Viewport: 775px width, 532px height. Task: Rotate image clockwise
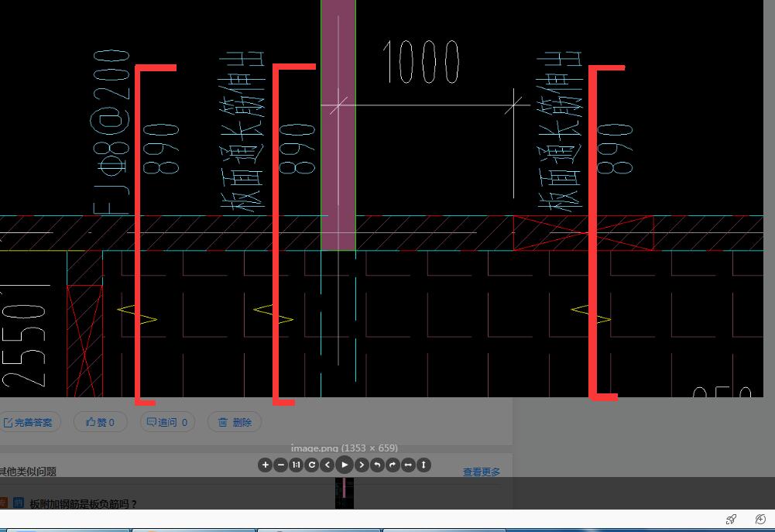pos(393,465)
